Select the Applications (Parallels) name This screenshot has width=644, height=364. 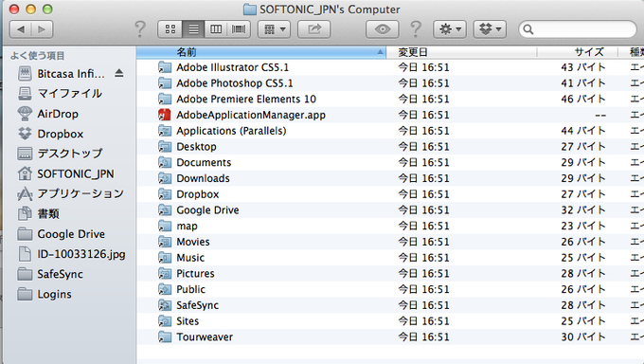231,131
